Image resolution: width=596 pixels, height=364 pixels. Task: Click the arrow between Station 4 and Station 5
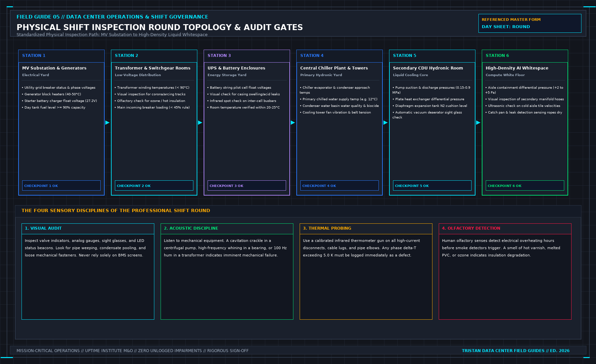click(x=385, y=122)
